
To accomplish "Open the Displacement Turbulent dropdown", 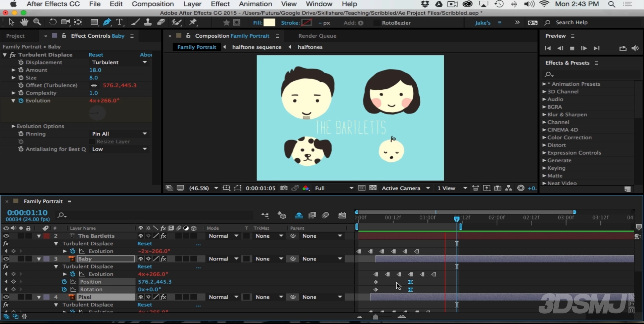I will (x=119, y=62).
